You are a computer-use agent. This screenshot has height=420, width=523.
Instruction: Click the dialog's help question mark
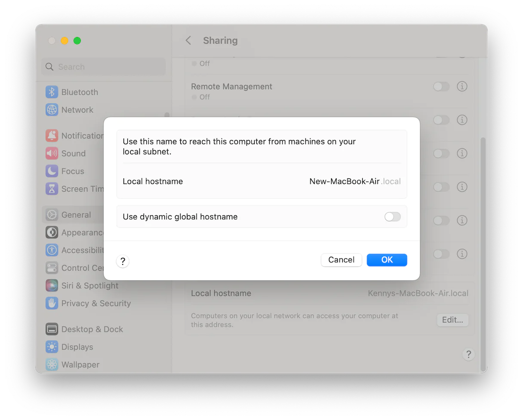(123, 261)
